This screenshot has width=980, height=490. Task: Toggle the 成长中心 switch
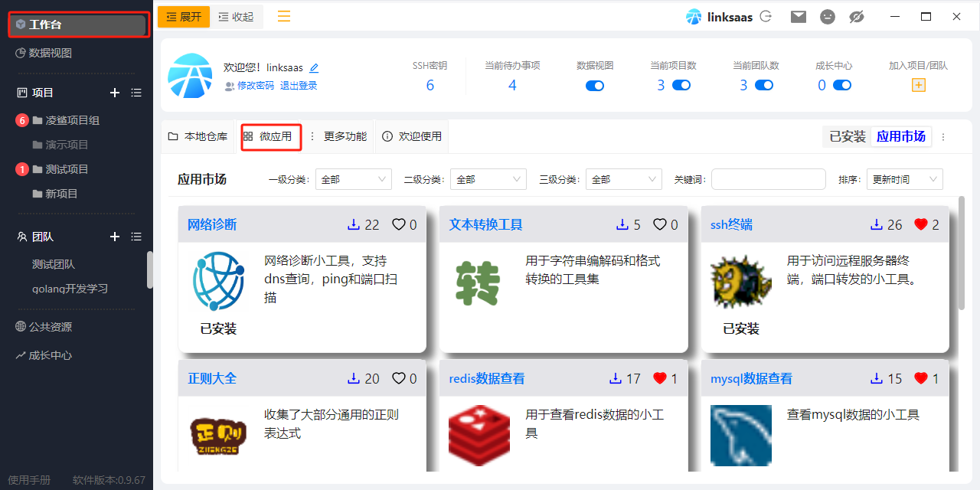point(842,85)
